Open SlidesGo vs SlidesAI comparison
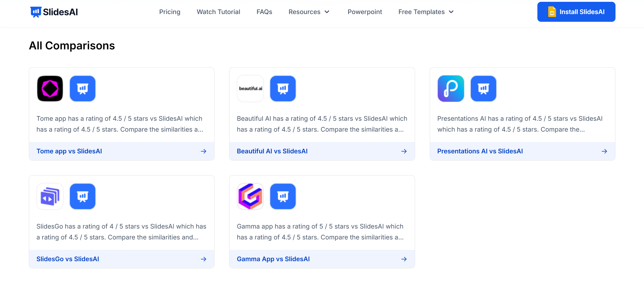The image size is (644, 304). pyautogui.click(x=68, y=259)
